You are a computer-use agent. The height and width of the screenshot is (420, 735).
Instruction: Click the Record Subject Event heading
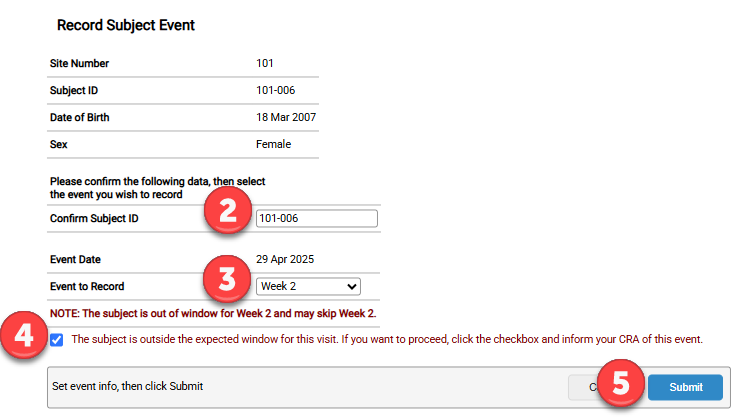(126, 25)
